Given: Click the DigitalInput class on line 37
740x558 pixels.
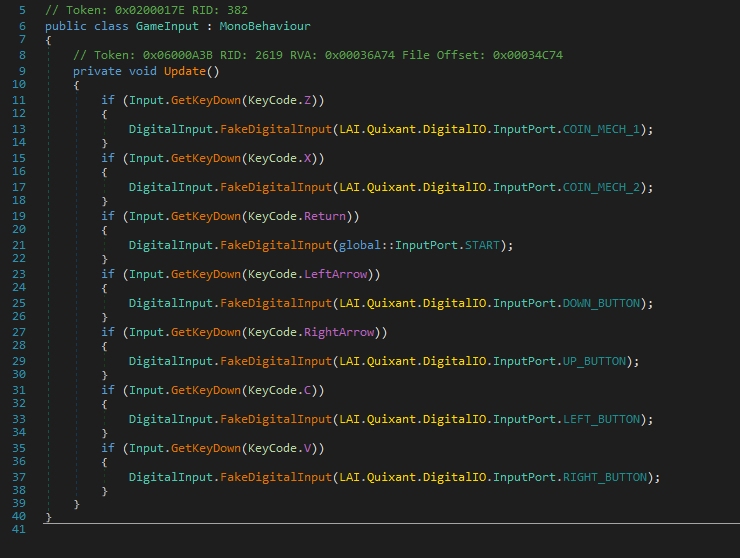Looking at the screenshot, I should (x=171, y=477).
